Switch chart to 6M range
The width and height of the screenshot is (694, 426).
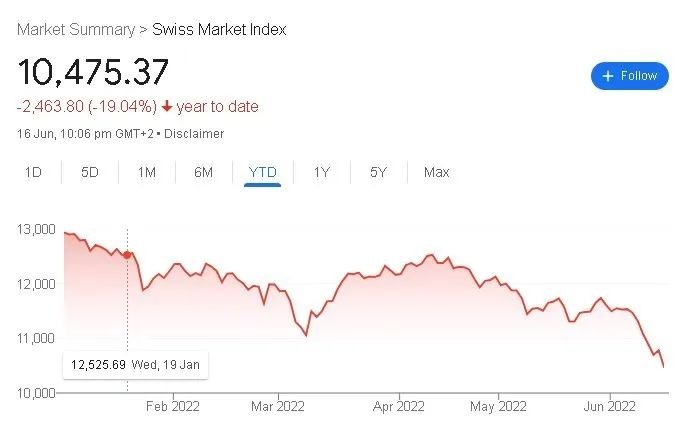point(203,172)
